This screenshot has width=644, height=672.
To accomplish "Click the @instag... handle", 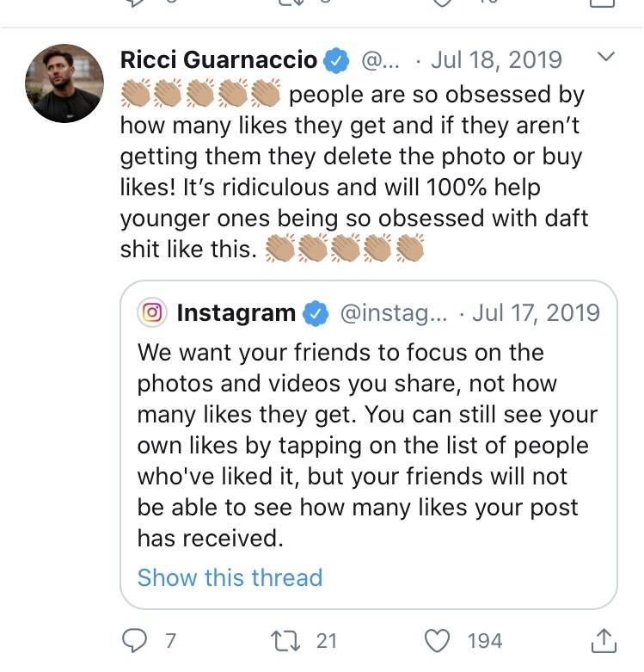I will tap(394, 313).
